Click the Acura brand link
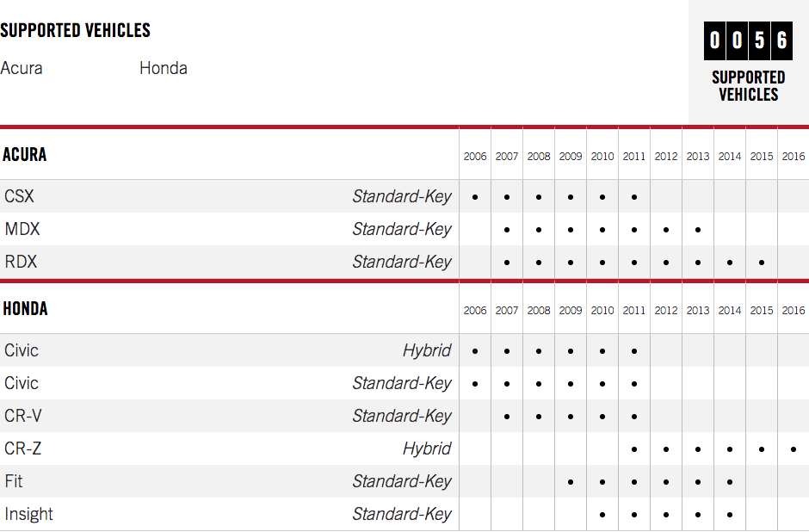Viewport: 809px width, 532px height. tap(22, 68)
